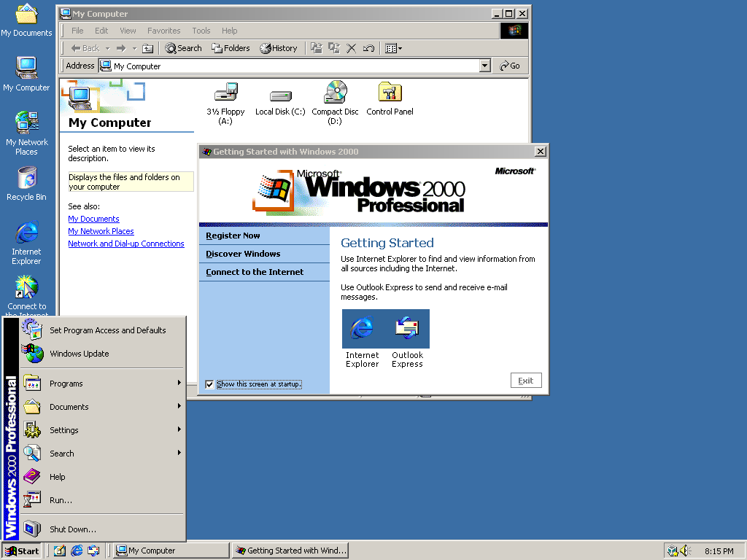The image size is (747, 560).
Task: Expand the Address bar dropdown
Action: click(485, 66)
